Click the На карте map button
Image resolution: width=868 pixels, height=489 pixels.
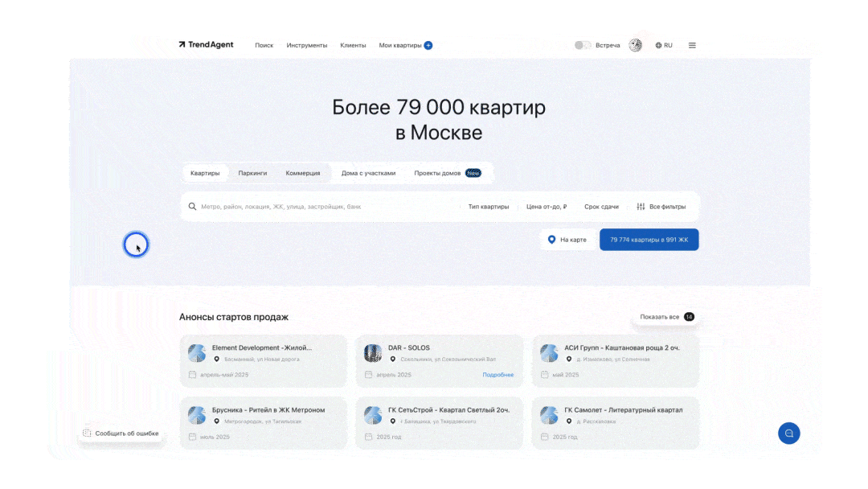[567, 240]
